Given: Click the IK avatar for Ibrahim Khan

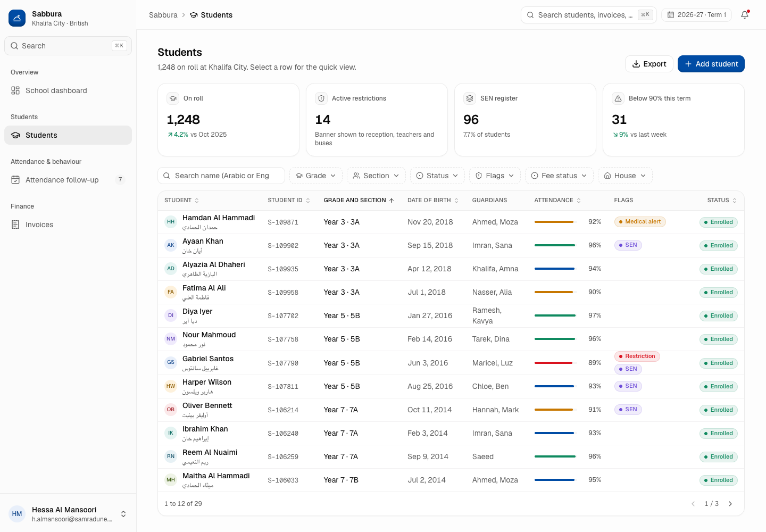Looking at the screenshot, I should pyautogui.click(x=171, y=433).
